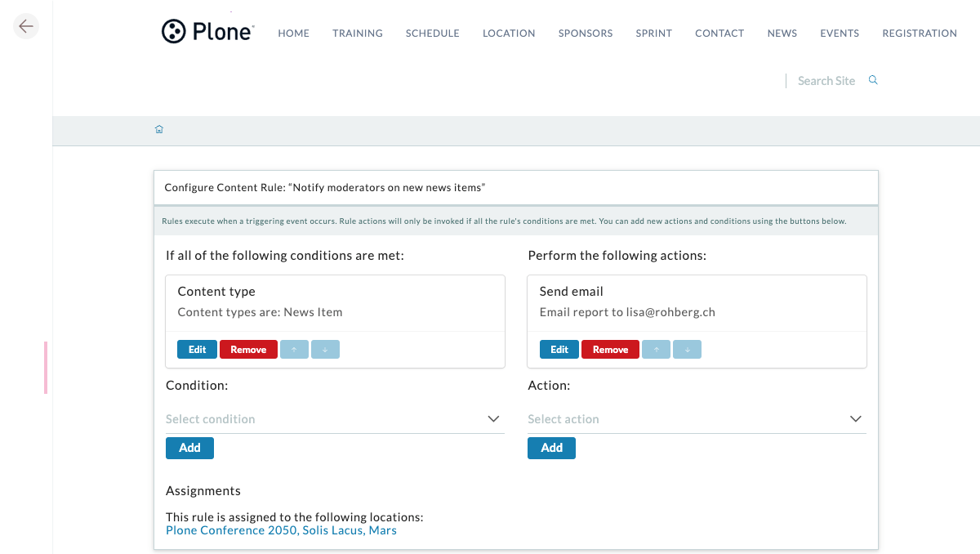Click the back arrow icon
Screen dimensions: 980x554
point(26,26)
